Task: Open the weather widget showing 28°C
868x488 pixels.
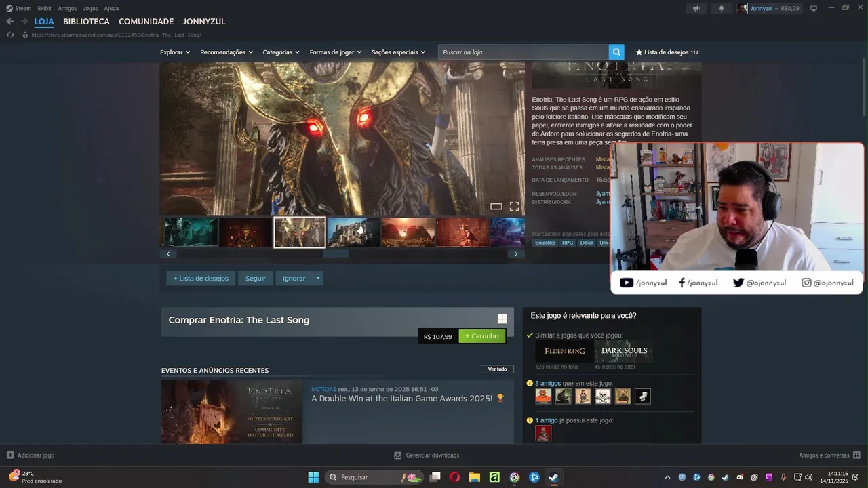Action: pyautogui.click(x=35, y=477)
